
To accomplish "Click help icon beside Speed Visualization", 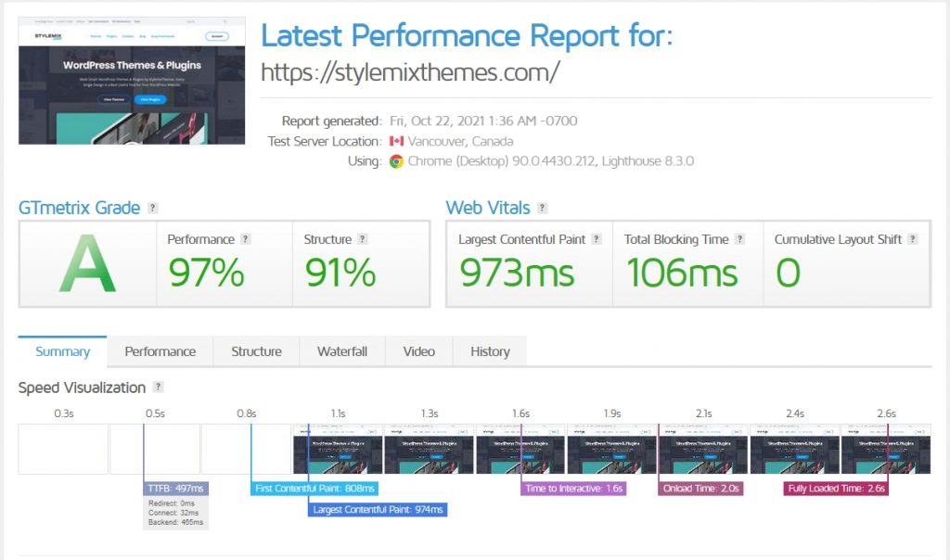I will pyautogui.click(x=159, y=388).
